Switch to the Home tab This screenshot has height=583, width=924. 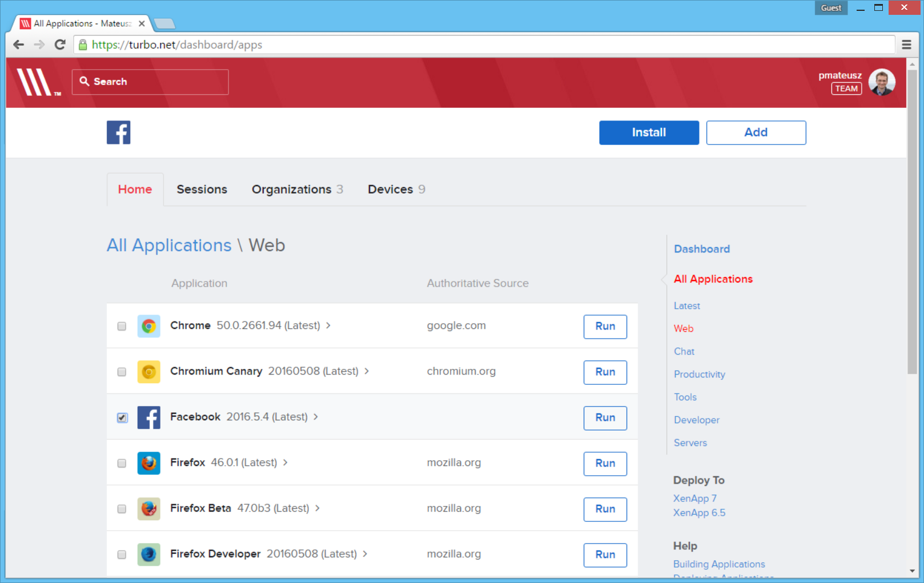click(135, 190)
